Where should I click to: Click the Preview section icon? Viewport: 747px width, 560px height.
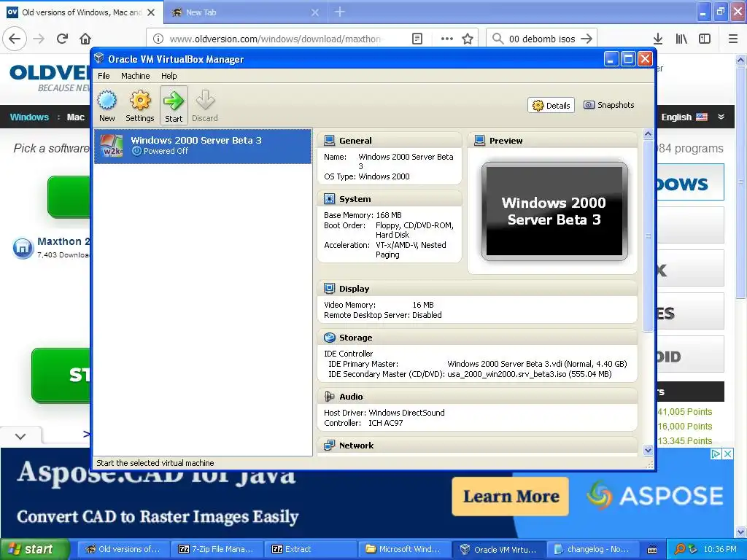[x=480, y=141]
